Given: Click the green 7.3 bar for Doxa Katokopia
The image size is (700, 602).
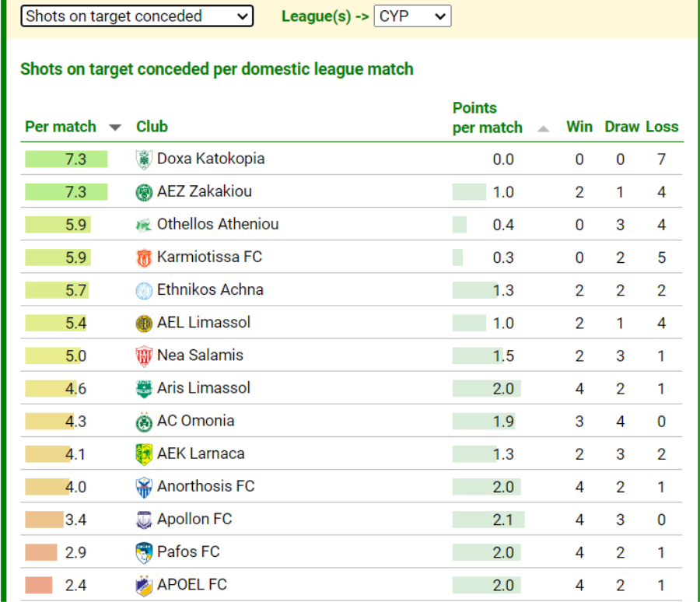Looking at the screenshot, I should coord(66,159).
